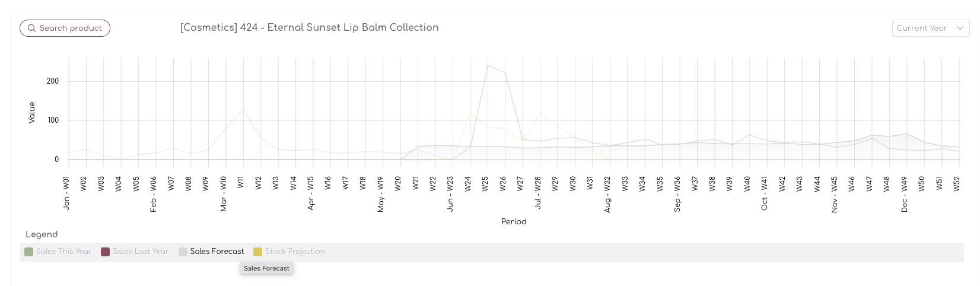
Task: Select the Jan - W01 axis label
Action: coord(66,193)
